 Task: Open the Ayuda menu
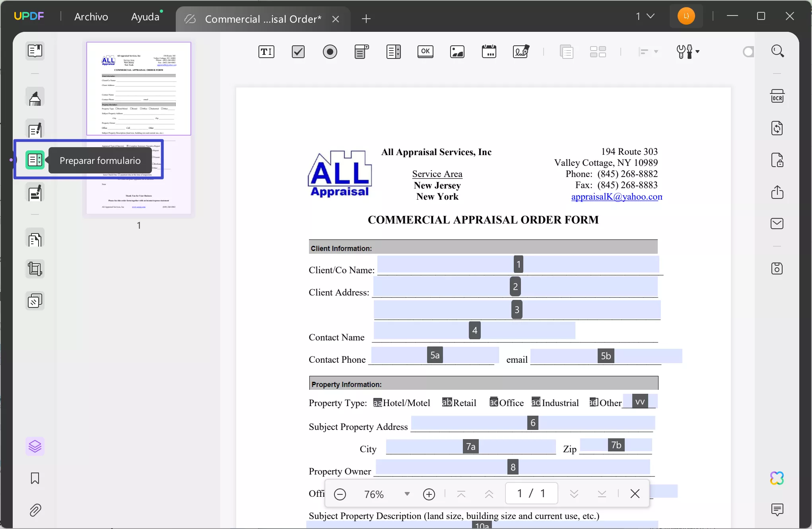click(x=146, y=17)
